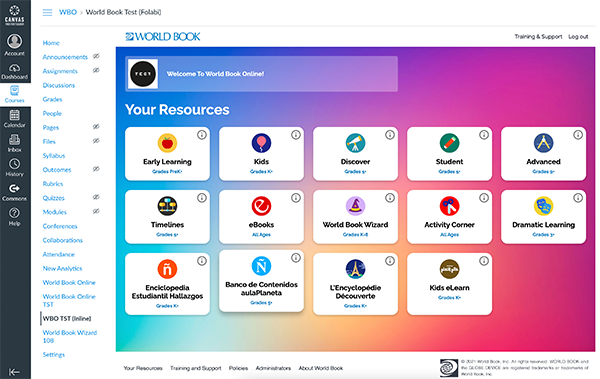Click the Banco de Contenidos aulaPlaneta icon
600x379 pixels.
pos(261,266)
